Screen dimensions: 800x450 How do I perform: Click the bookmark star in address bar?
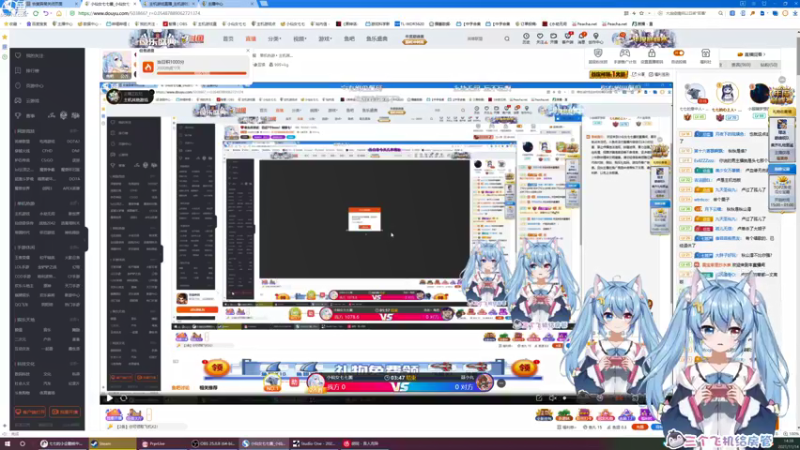point(641,13)
